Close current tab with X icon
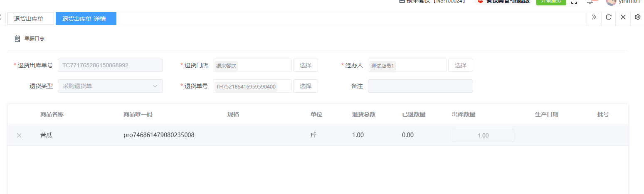 pos(623,17)
